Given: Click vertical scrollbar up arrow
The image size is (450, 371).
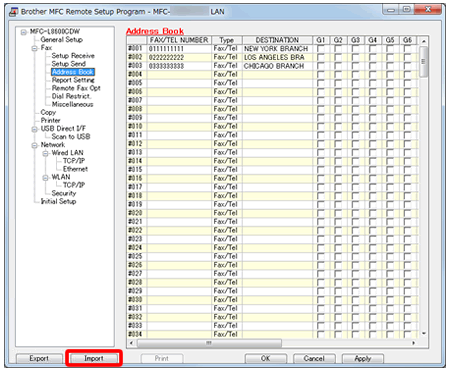Looking at the screenshot, I should [x=424, y=41].
